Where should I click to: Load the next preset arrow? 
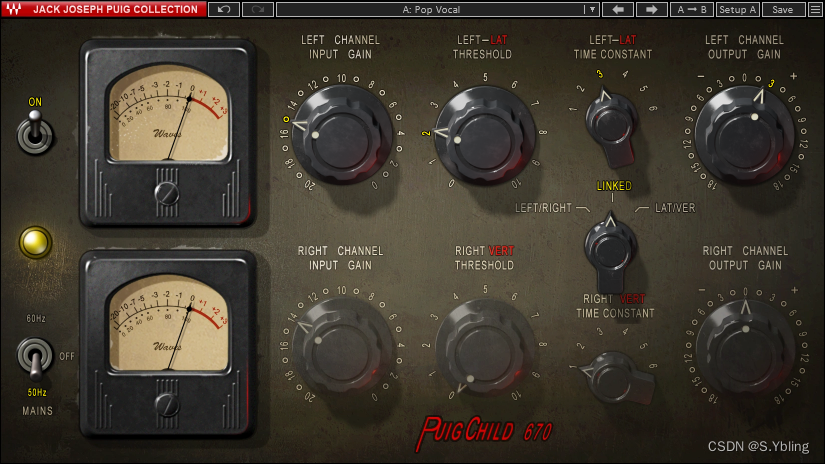pos(651,9)
